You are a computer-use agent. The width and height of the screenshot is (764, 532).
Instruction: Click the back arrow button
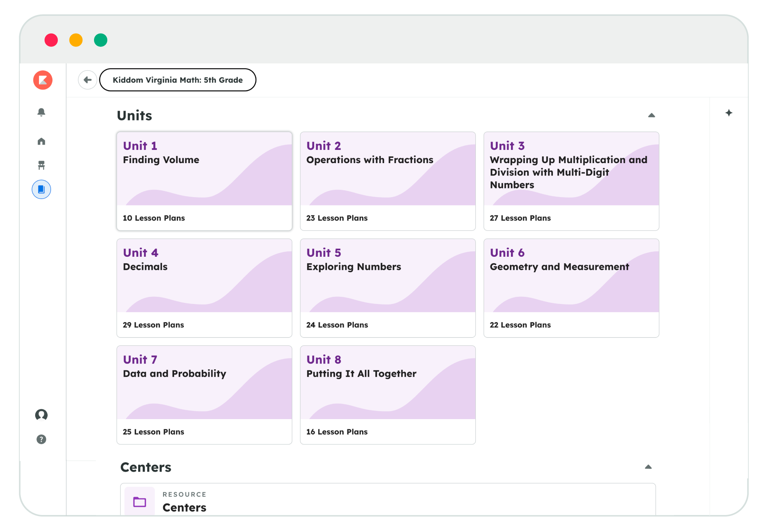coord(88,80)
